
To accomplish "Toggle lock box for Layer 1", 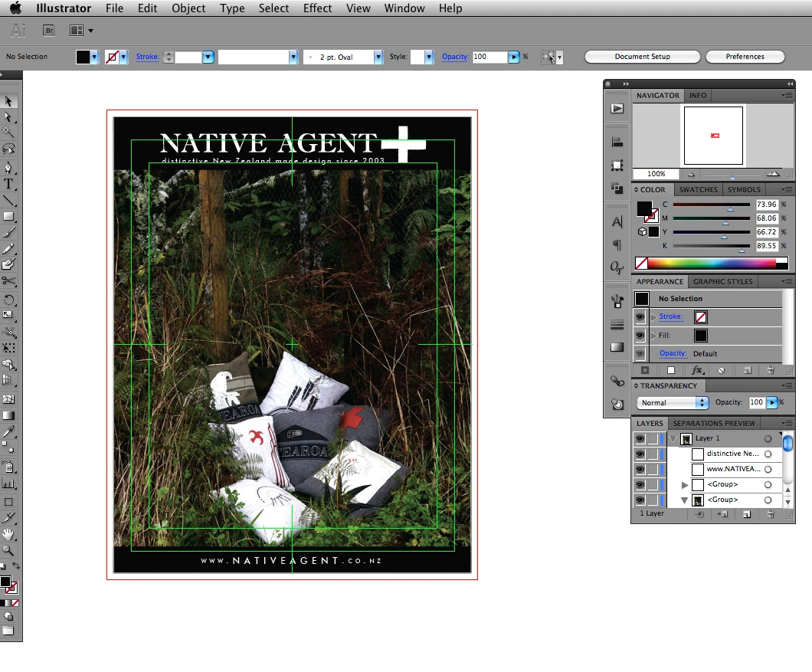I will (x=653, y=439).
